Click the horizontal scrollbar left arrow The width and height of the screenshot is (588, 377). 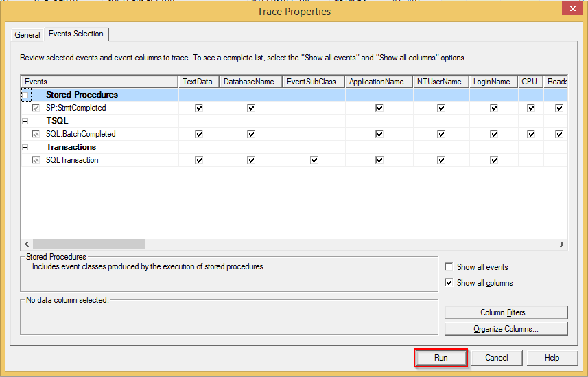pos(27,244)
